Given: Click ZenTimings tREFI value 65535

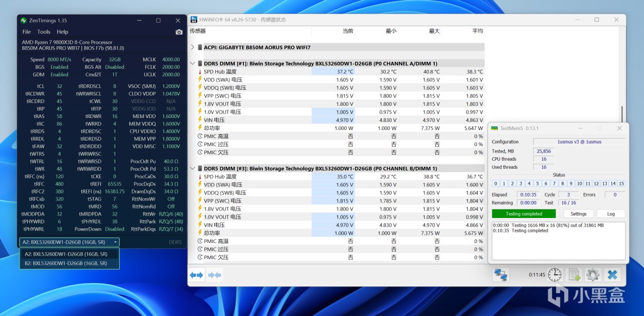Looking at the screenshot, I should [x=115, y=184].
